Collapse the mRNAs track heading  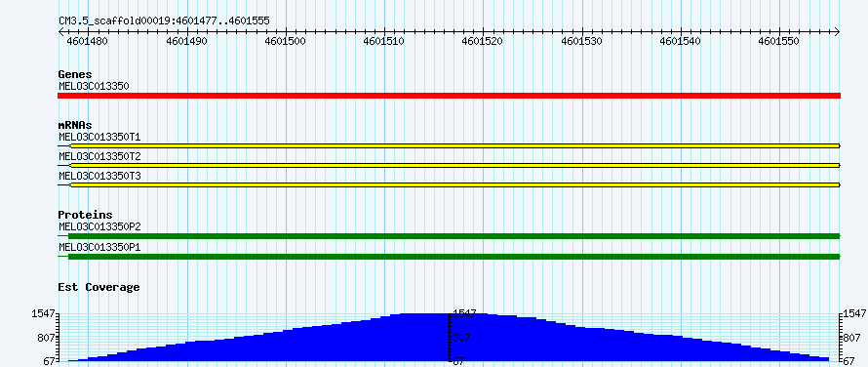75,125
